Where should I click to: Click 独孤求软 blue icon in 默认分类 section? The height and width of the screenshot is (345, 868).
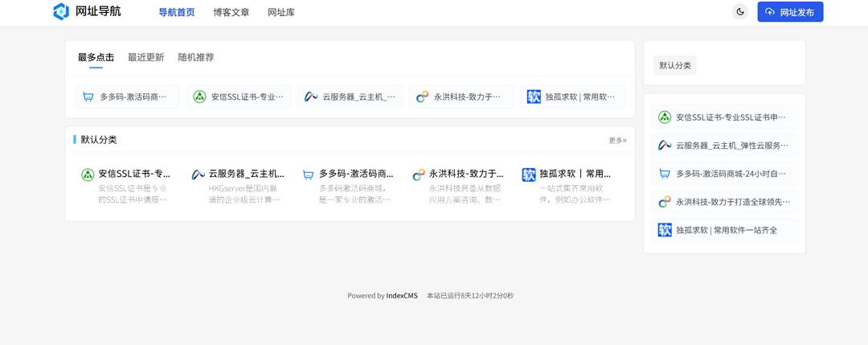pos(528,175)
